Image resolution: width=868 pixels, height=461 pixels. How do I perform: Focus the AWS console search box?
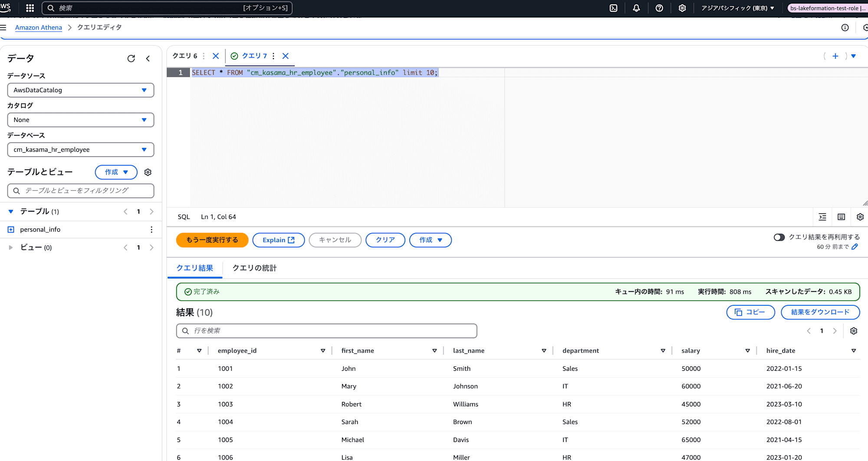(167, 8)
